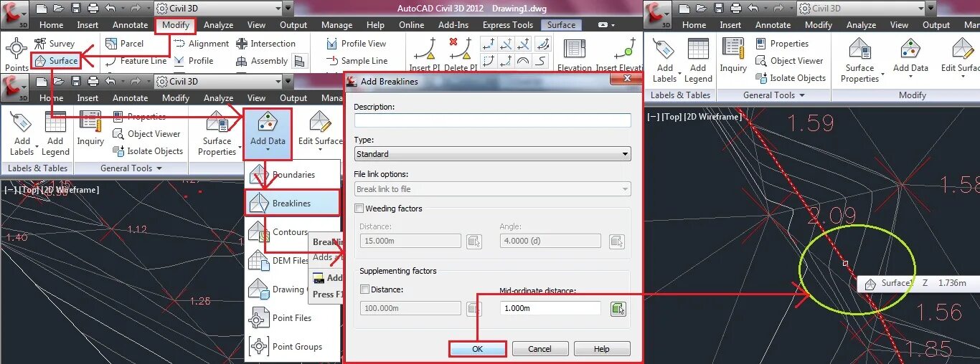Click the Delete PI tool
Image resolution: width=980 pixels, height=364 pixels.
[461, 54]
